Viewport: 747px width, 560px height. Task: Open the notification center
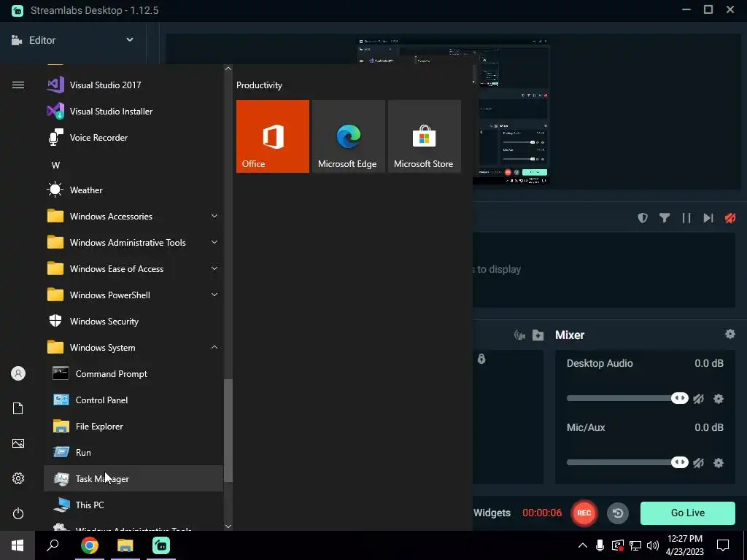click(723, 545)
